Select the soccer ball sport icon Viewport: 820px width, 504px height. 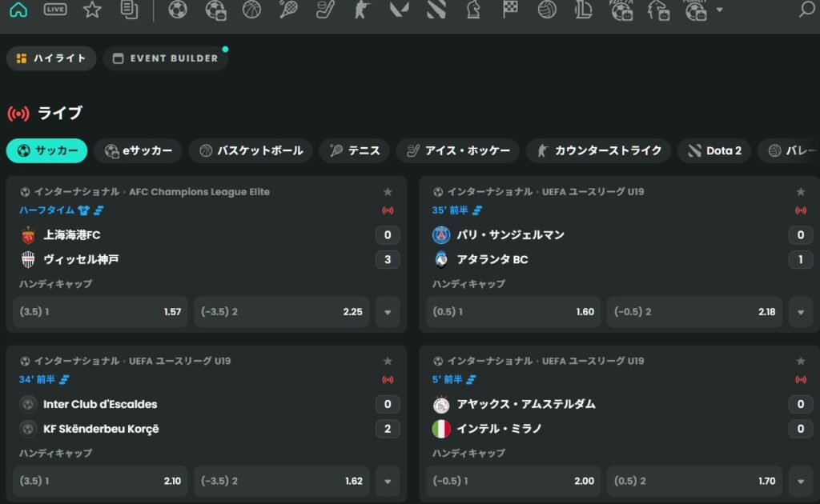178,9
